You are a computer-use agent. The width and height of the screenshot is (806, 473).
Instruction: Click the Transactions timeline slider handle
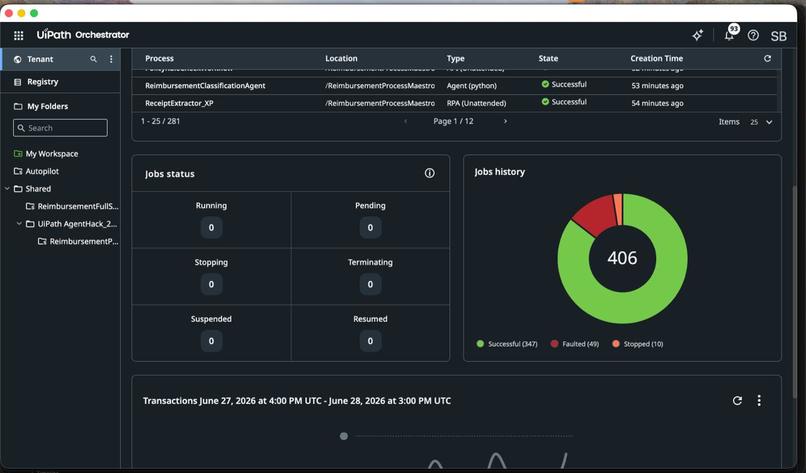[x=344, y=436]
